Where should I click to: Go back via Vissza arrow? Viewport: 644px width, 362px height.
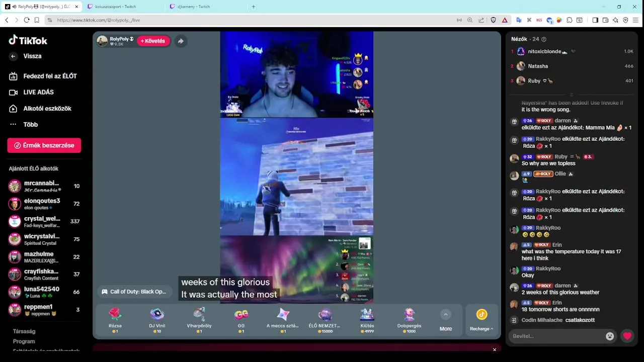tap(14, 56)
